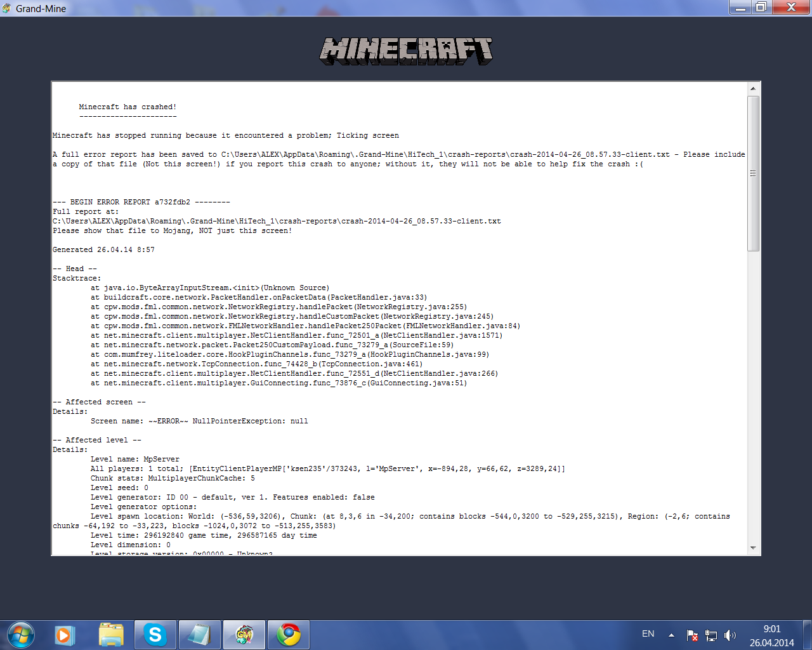
Task: Click the "Level time: 296192840 game time" line
Action: [x=204, y=535]
